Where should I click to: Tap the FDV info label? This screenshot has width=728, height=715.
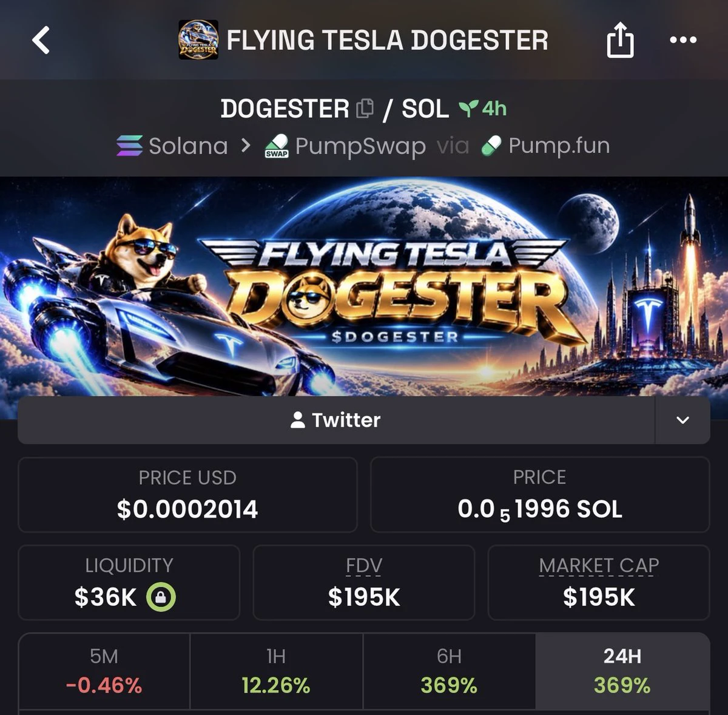(364, 566)
